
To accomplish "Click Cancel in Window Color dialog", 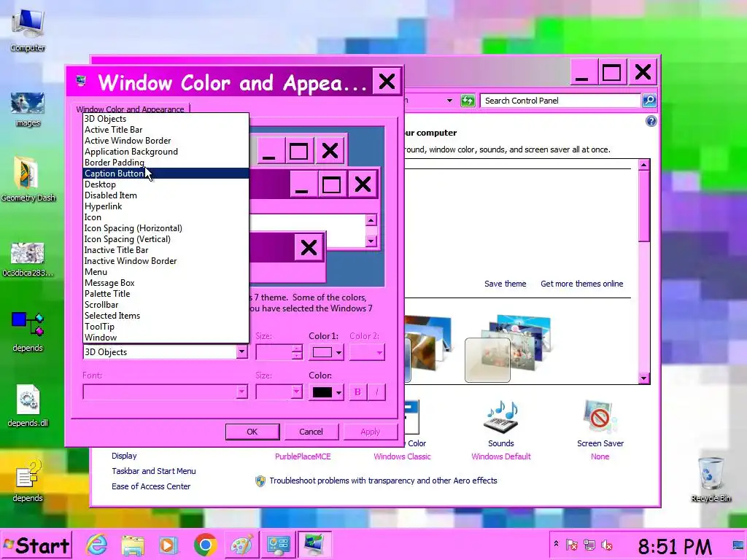I will pos(311,432).
